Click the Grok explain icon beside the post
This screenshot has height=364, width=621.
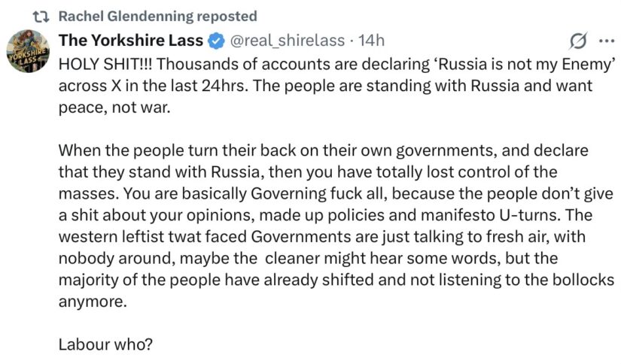[x=578, y=41]
